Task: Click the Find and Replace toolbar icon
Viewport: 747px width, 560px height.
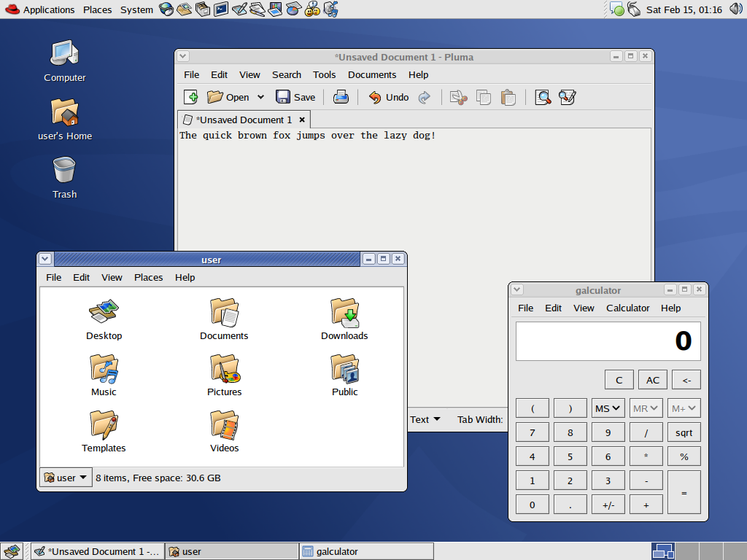Action: [567, 97]
